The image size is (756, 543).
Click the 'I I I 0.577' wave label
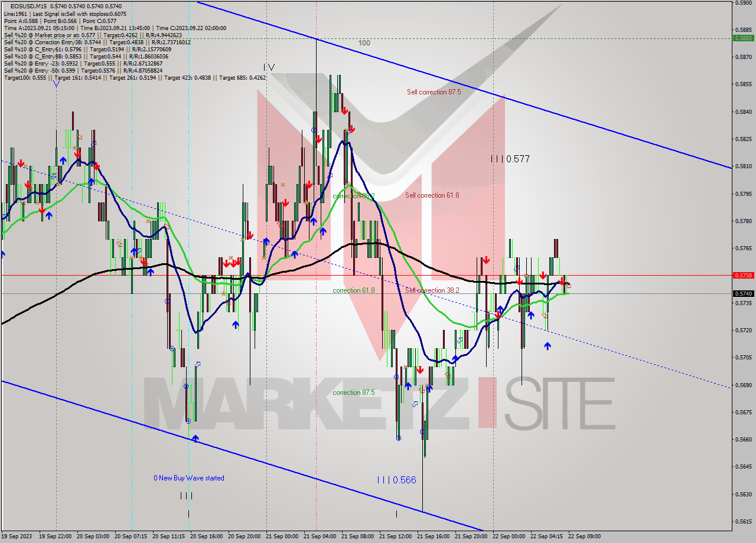coord(510,159)
